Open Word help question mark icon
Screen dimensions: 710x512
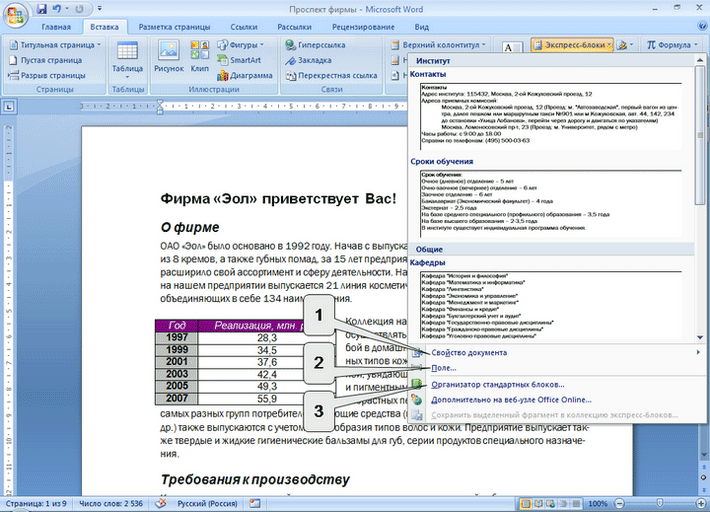[x=702, y=26]
